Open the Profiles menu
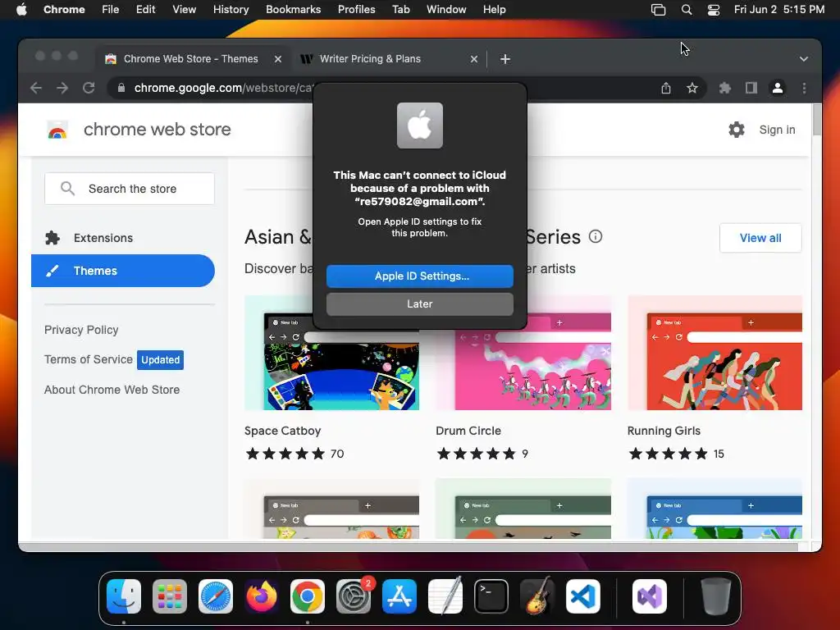 click(x=356, y=10)
